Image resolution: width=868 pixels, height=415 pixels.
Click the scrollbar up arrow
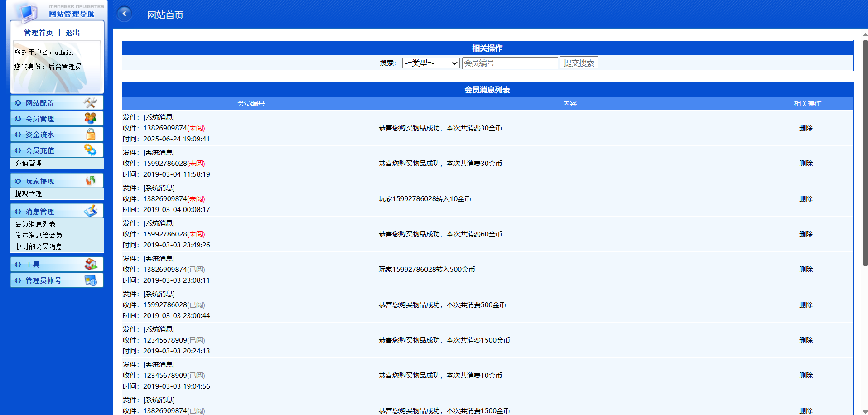[x=865, y=34]
